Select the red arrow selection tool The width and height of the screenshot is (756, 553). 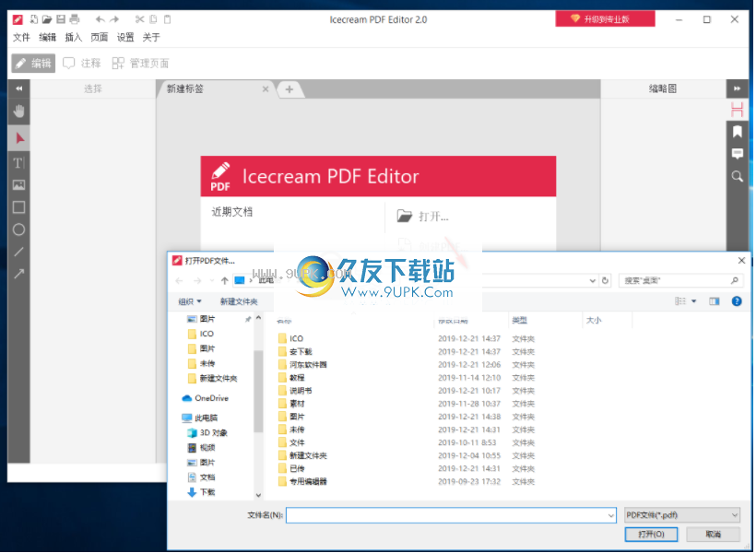[x=18, y=138]
